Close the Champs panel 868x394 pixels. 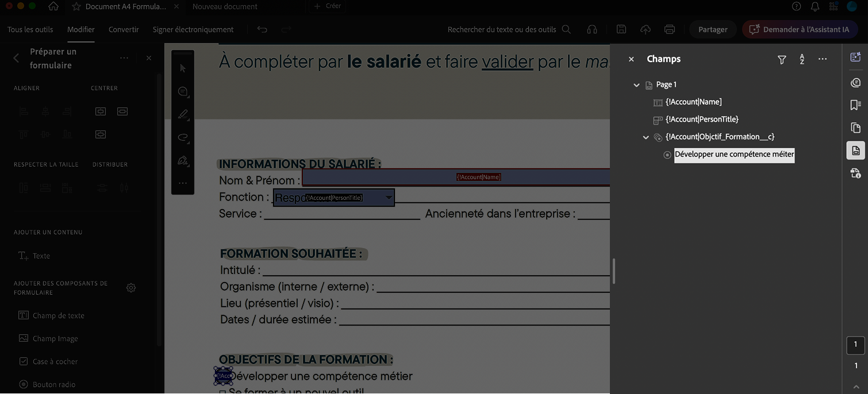click(x=631, y=59)
